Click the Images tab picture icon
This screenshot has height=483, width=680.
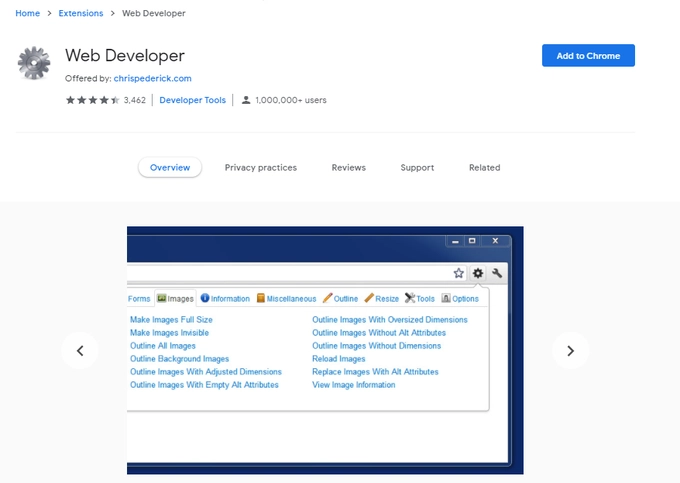pos(162,298)
